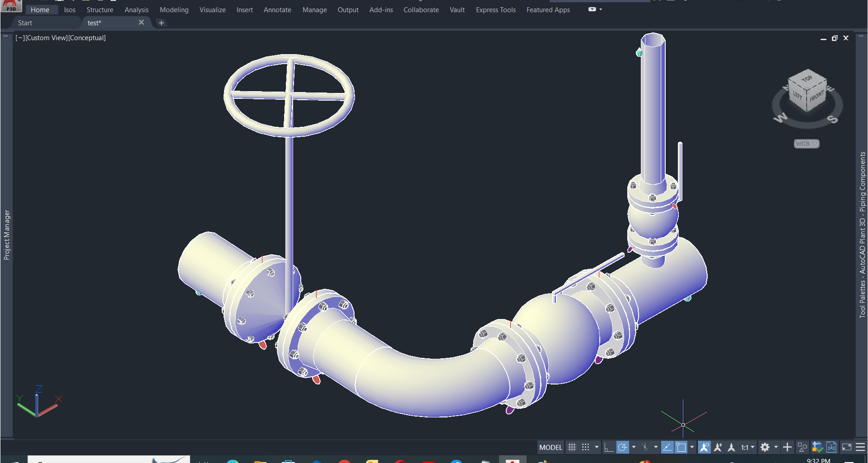Open the Modeling ribbon tab

point(174,10)
